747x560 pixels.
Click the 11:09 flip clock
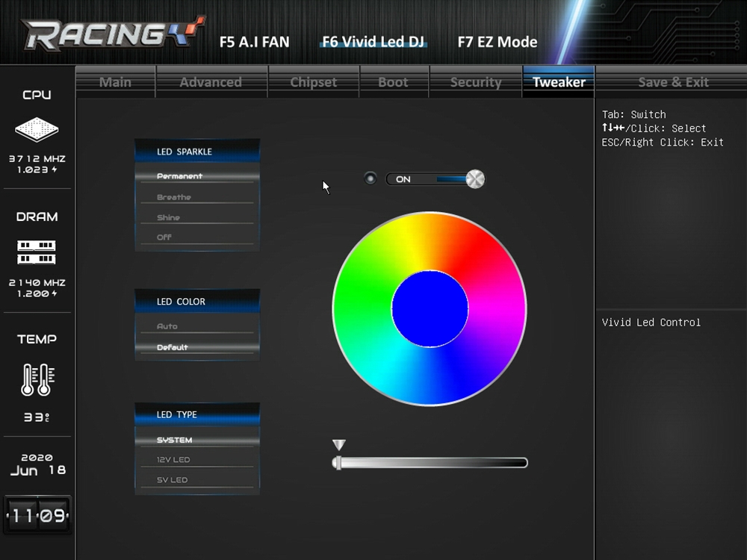click(x=37, y=514)
